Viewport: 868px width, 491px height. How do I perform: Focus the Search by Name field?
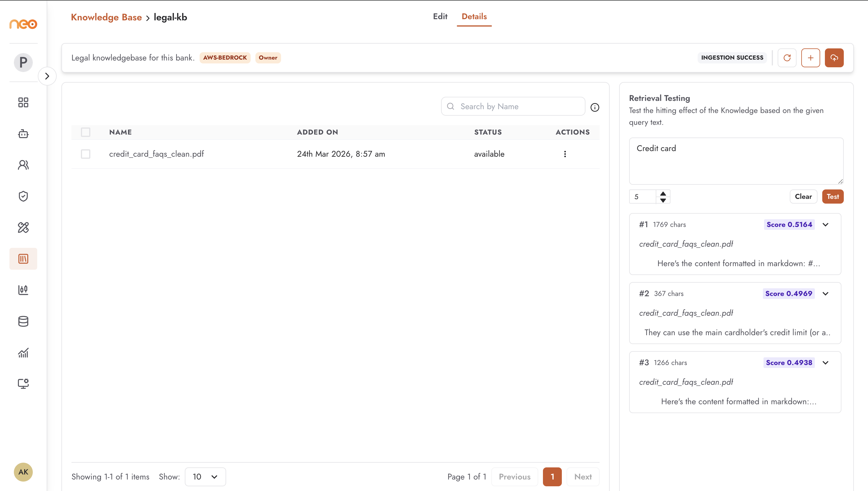pos(513,107)
